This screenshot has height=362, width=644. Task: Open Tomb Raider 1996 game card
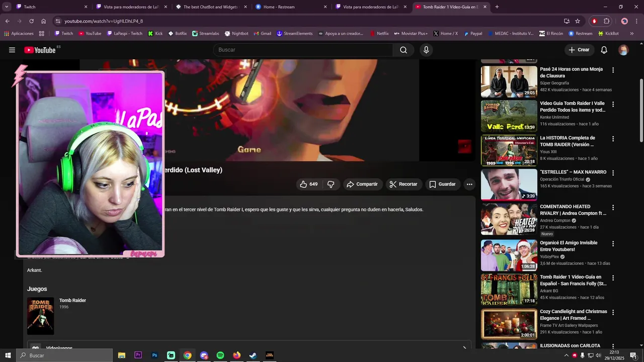click(56, 316)
